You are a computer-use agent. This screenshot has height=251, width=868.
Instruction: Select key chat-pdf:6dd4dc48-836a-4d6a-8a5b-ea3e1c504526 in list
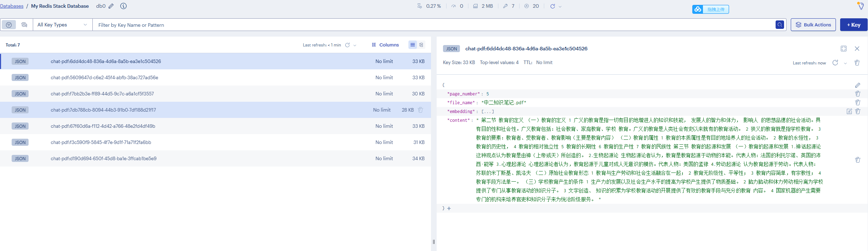tap(216, 61)
